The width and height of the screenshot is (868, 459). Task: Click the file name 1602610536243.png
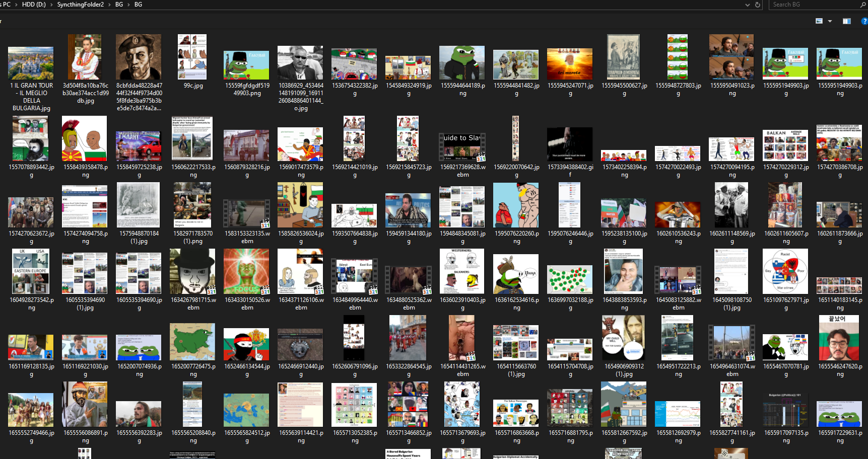click(679, 238)
